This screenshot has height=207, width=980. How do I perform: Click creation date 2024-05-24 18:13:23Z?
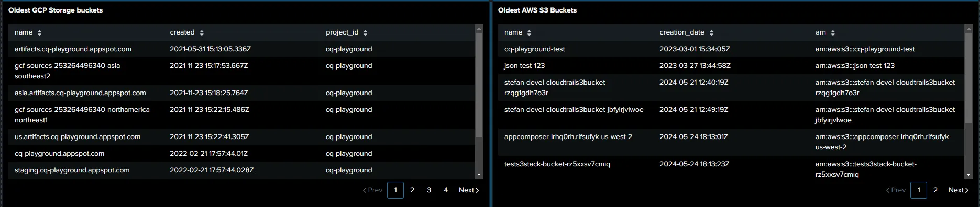click(695, 164)
